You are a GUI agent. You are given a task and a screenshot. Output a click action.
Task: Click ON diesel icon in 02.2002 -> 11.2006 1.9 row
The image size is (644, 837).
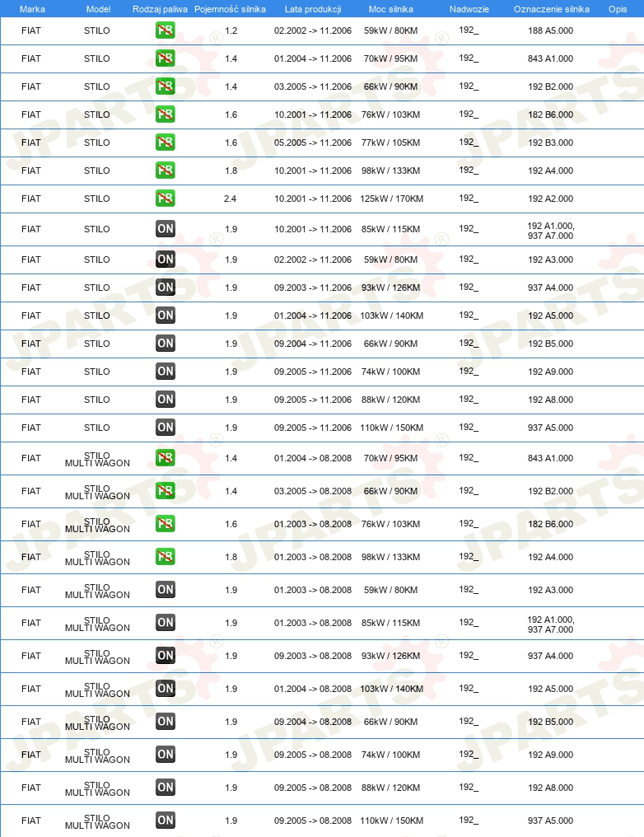(x=166, y=260)
